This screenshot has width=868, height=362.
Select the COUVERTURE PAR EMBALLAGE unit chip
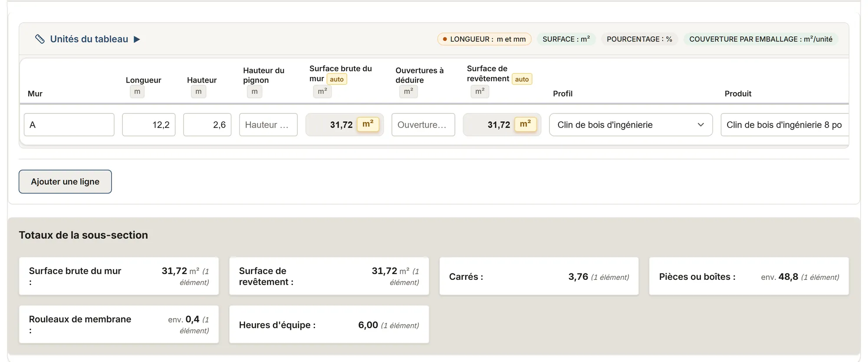(x=761, y=39)
